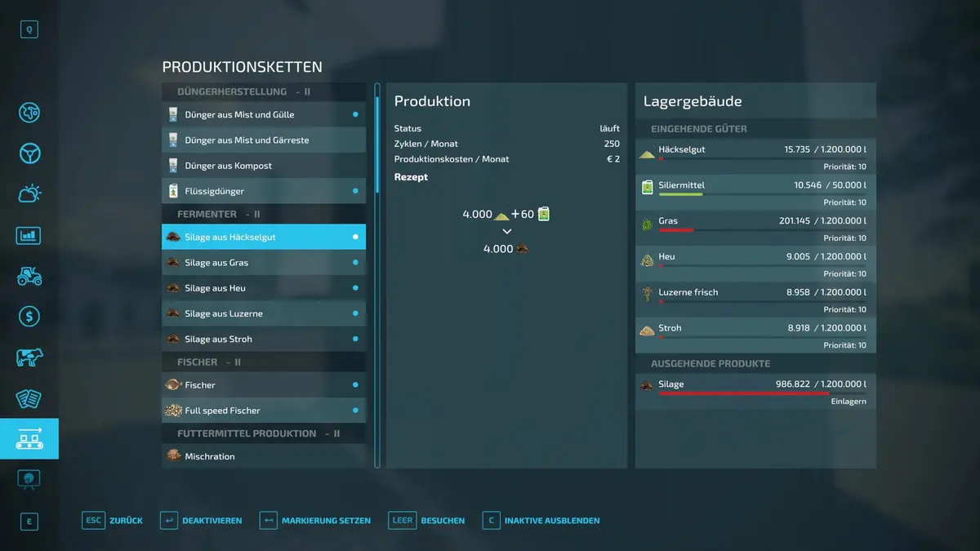Image resolution: width=980 pixels, height=551 pixels.
Task: Open the tractor vehicles sidebar icon
Action: [29, 276]
